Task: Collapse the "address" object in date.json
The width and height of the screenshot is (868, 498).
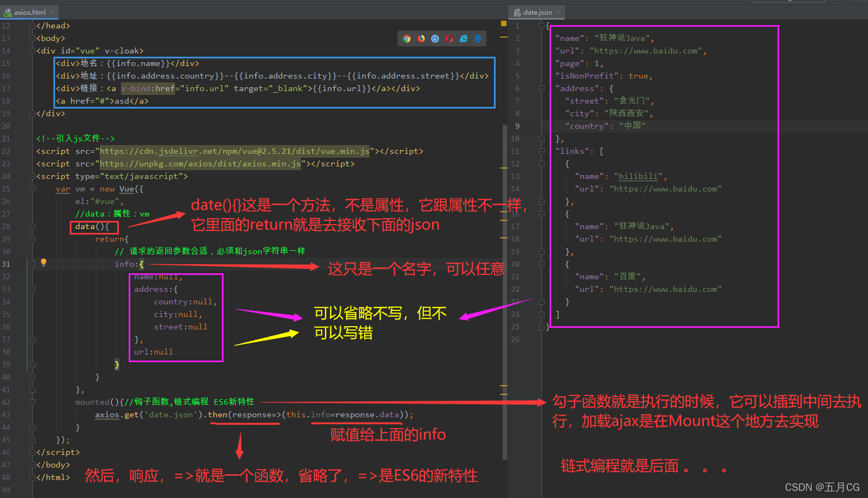Action: [x=541, y=88]
